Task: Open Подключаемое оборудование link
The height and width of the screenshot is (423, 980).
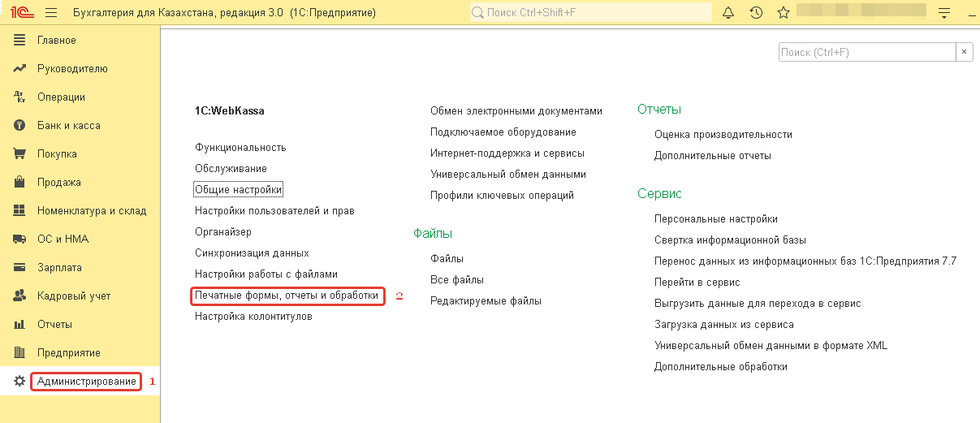Action: [x=503, y=132]
